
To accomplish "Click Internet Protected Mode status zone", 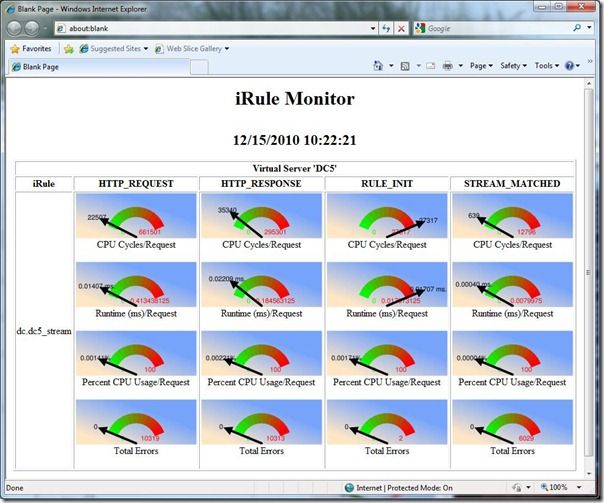I will coord(399,488).
